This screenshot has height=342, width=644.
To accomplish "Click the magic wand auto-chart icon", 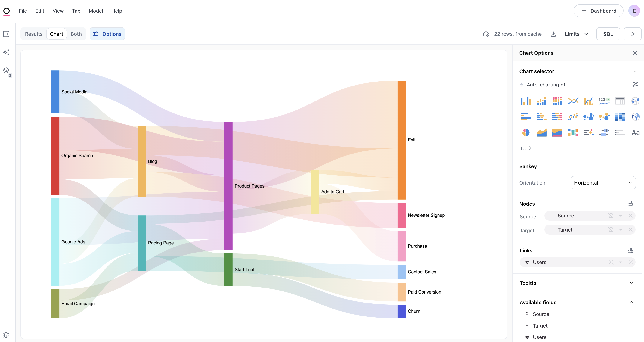I will point(635,85).
